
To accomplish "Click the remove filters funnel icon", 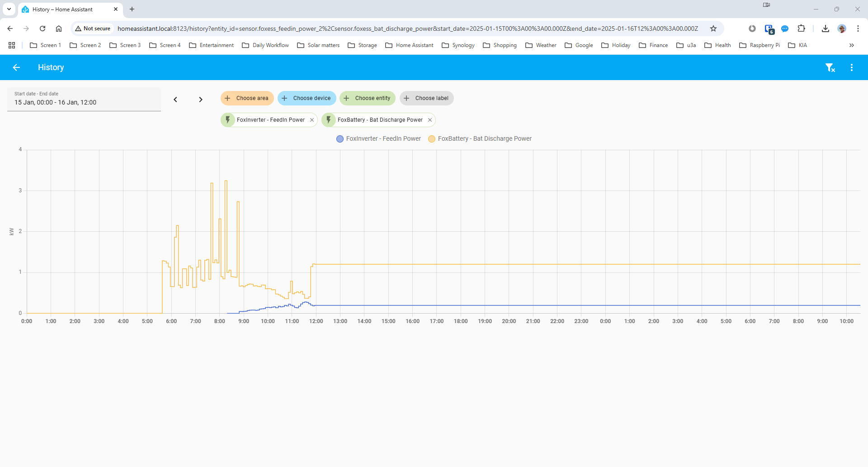I will click(x=830, y=67).
